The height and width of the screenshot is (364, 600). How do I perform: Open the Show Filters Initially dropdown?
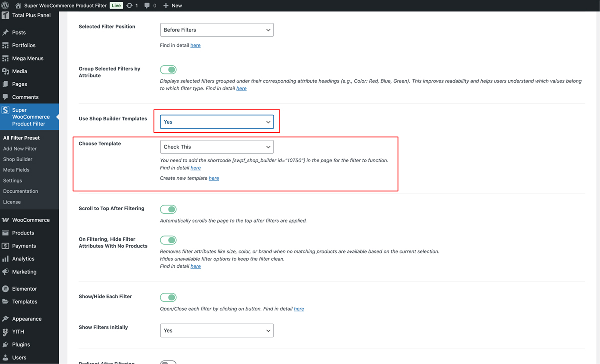tap(217, 330)
